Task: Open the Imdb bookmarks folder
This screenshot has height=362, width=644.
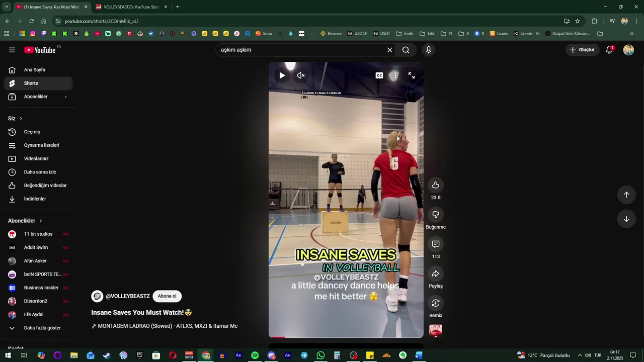Action: coord(405,34)
